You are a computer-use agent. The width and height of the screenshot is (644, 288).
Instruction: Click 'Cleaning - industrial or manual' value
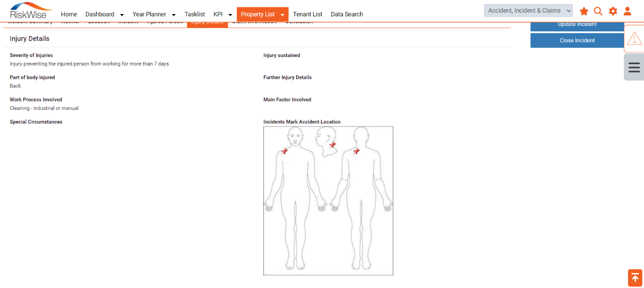pyautogui.click(x=44, y=108)
